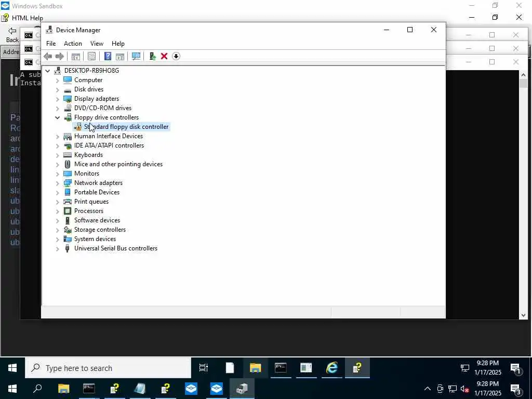
Task: Select Standard floppy disk controller device
Action: 126,127
